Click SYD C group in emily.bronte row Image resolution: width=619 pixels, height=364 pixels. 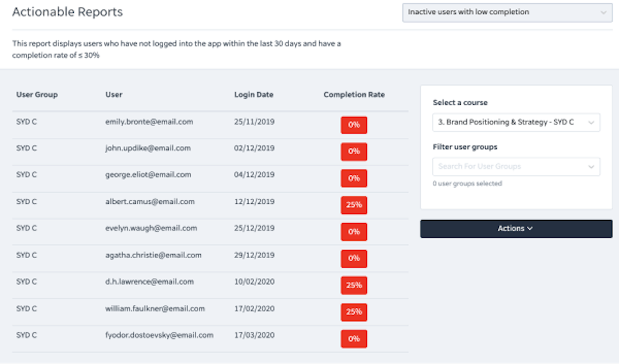[x=26, y=122]
